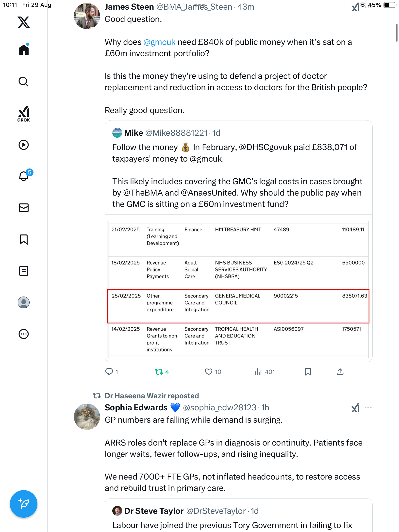
Task: Tap the @gmcuk mention link
Action: [x=159, y=42]
